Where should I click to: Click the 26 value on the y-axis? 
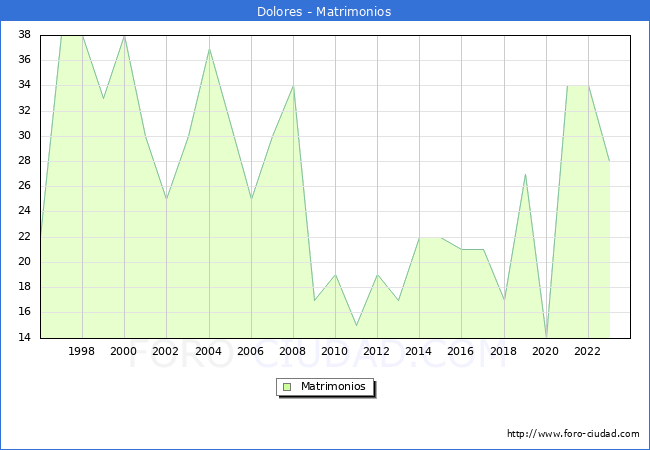24,186
